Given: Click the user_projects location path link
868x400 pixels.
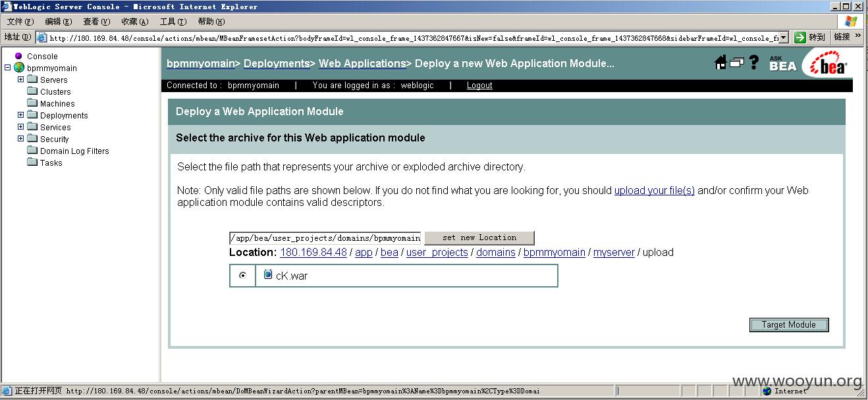Looking at the screenshot, I should click(x=437, y=253).
